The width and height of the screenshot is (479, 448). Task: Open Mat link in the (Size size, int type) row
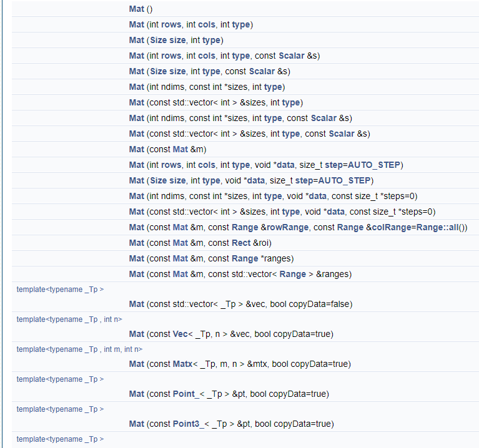click(136, 40)
